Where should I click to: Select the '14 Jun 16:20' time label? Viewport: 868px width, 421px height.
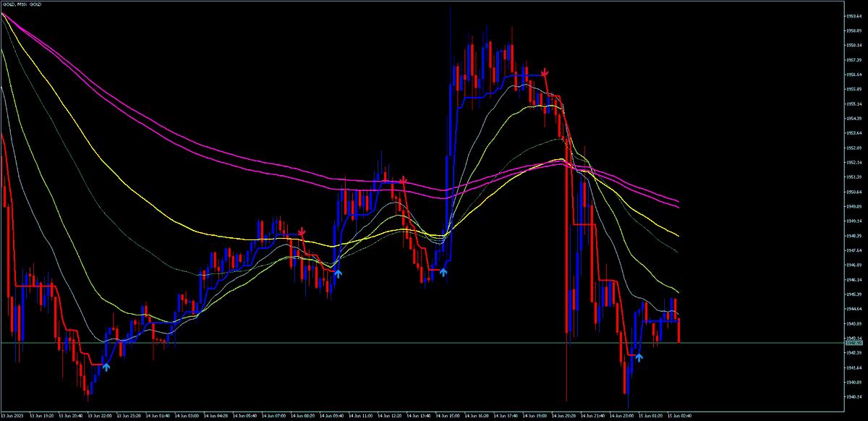(x=477, y=416)
